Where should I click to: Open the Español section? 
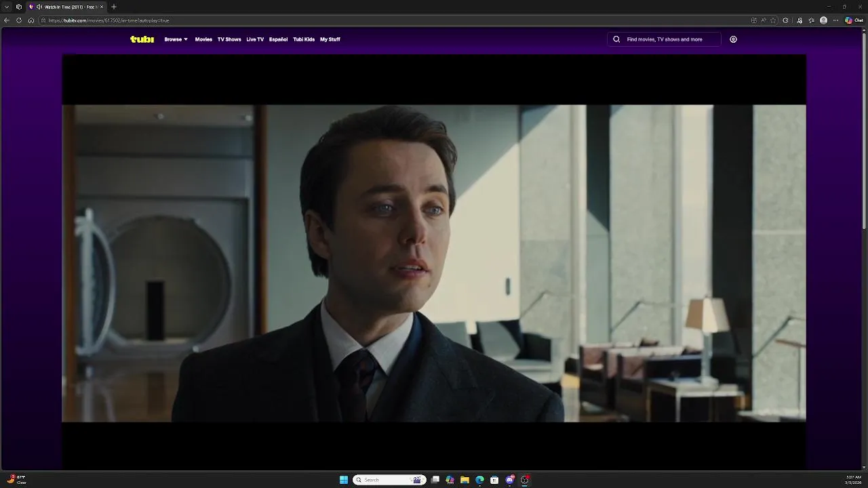(x=278, y=39)
